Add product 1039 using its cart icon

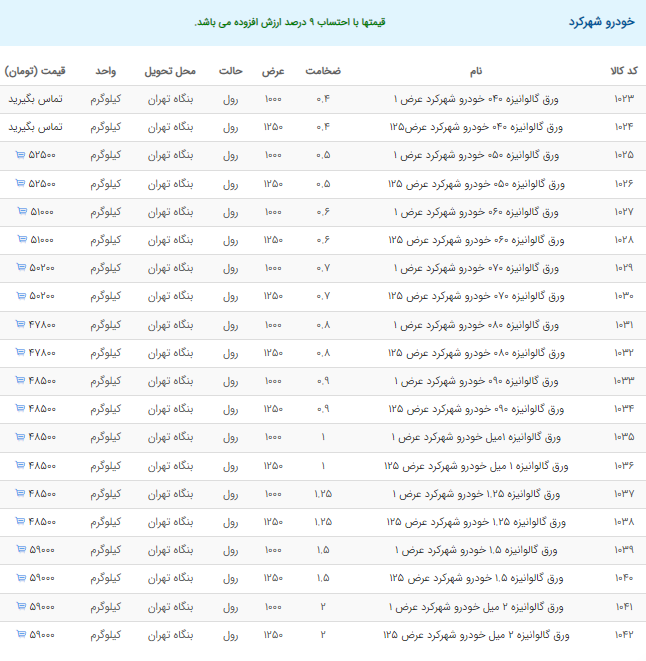click(x=21, y=550)
